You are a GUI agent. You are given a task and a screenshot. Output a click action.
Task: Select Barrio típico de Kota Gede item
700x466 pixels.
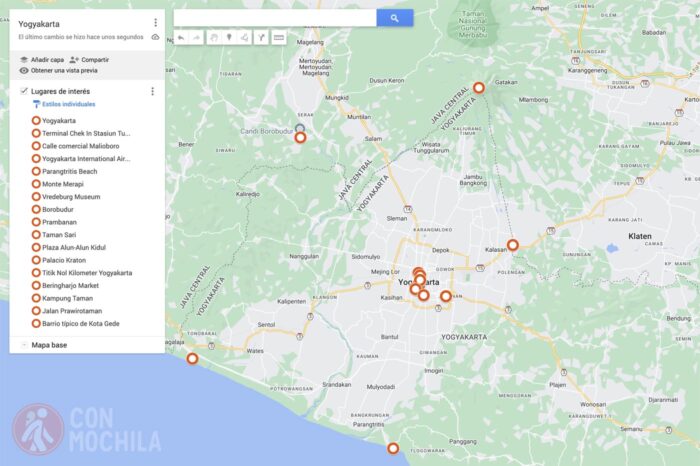[x=76, y=324]
